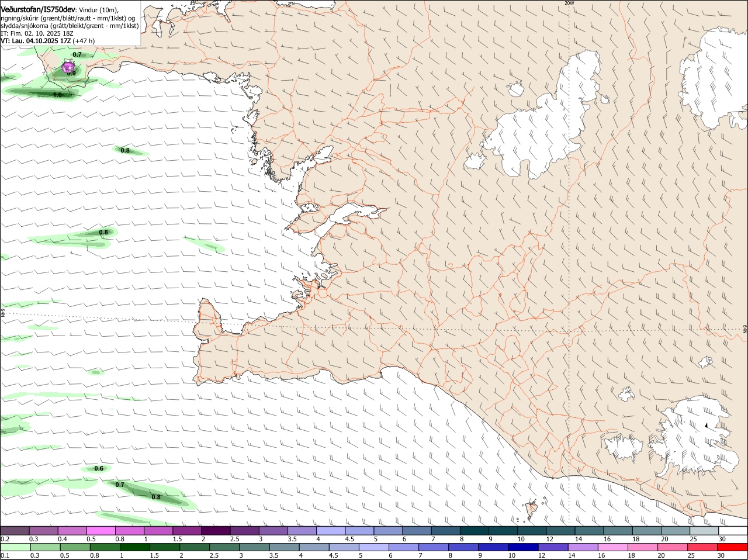The height and width of the screenshot is (560, 748).
Task: Click upper legend swatch between 8 and 9
Action: tap(474, 530)
